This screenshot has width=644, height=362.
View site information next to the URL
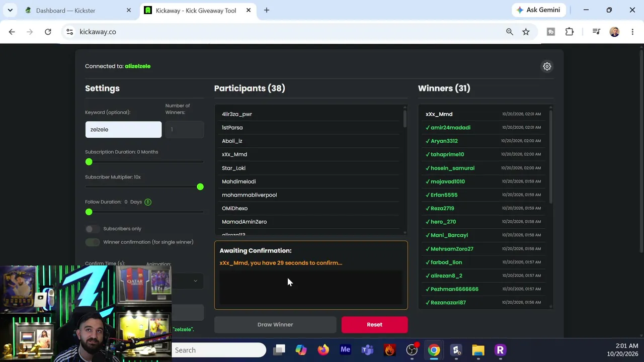[70, 32]
